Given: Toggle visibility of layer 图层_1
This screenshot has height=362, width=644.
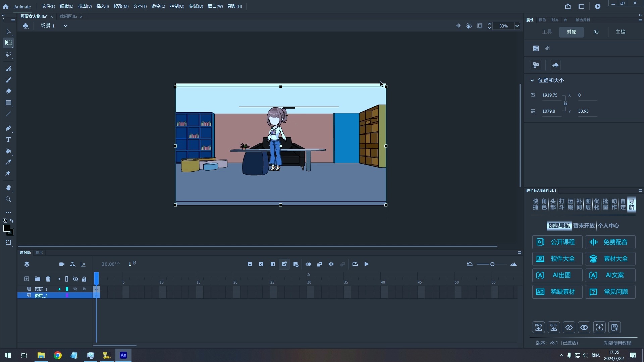Looking at the screenshot, I should pos(75,289).
